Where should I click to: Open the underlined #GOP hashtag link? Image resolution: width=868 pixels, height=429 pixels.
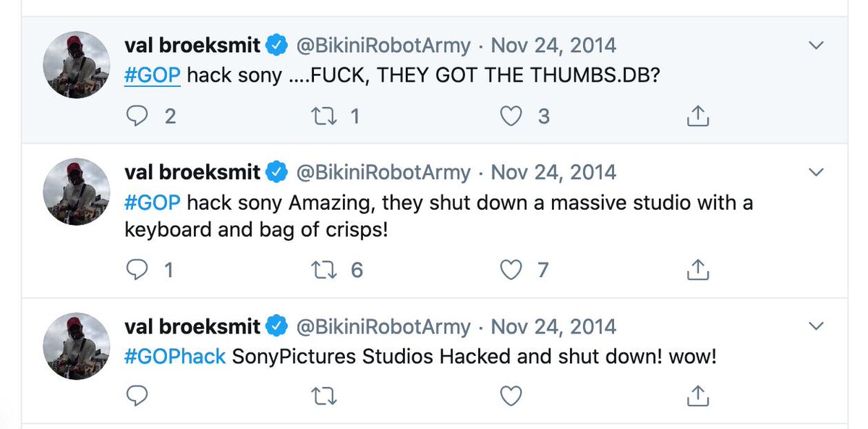click(x=152, y=75)
